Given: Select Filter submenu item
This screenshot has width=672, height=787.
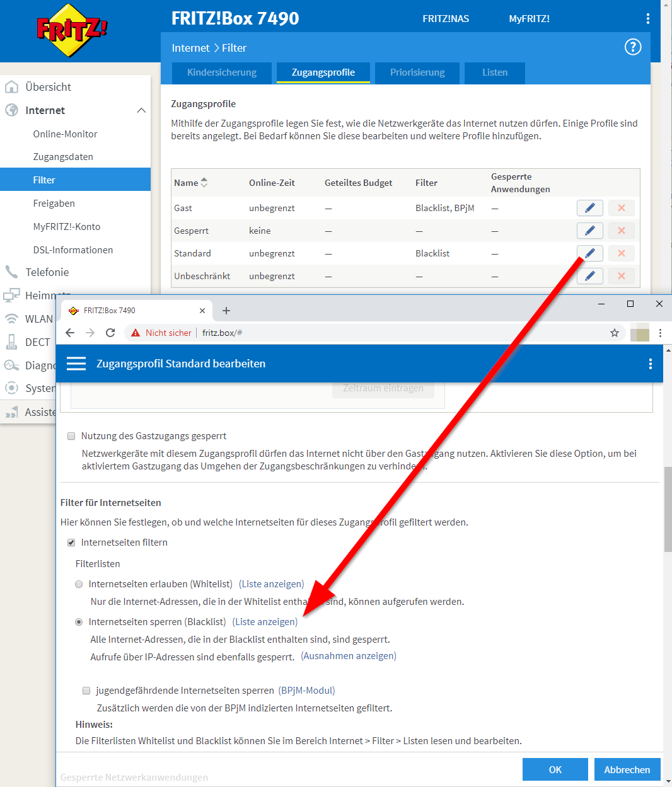Looking at the screenshot, I should pos(76,180).
